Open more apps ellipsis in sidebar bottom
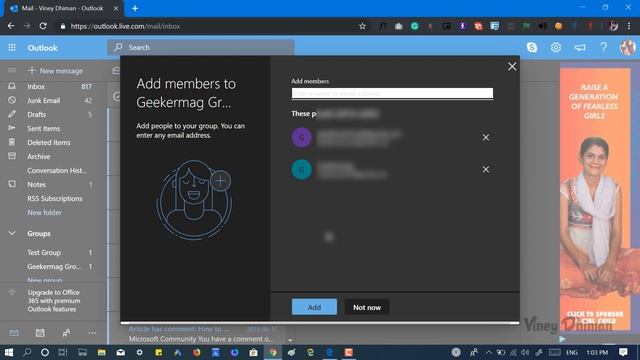The image size is (640, 360). pos(92,333)
